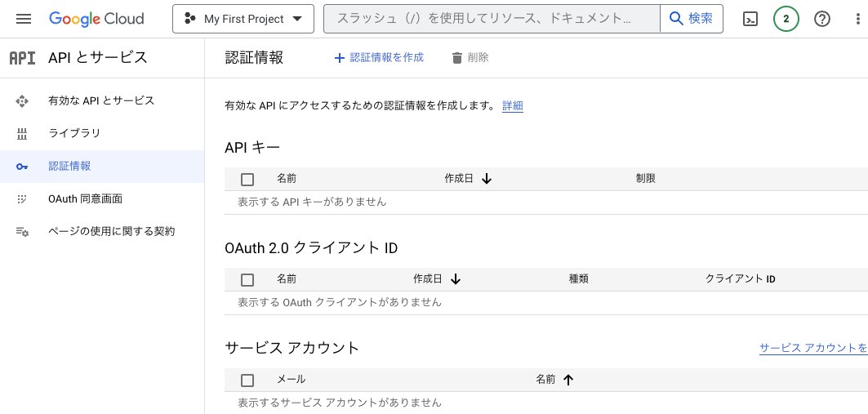The width and height of the screenshot is (868, 414).
Task: Click 表示する API キーがありません message
Action: point(312,202)
